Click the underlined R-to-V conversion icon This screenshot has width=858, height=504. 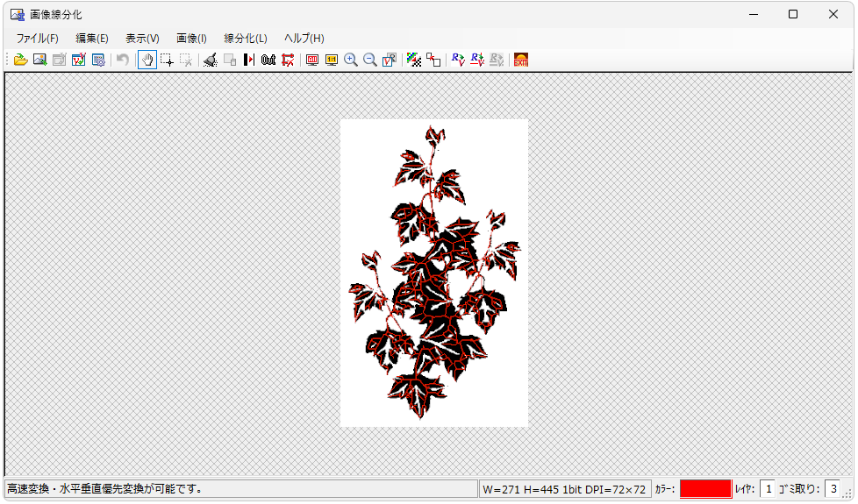point(477,60)
